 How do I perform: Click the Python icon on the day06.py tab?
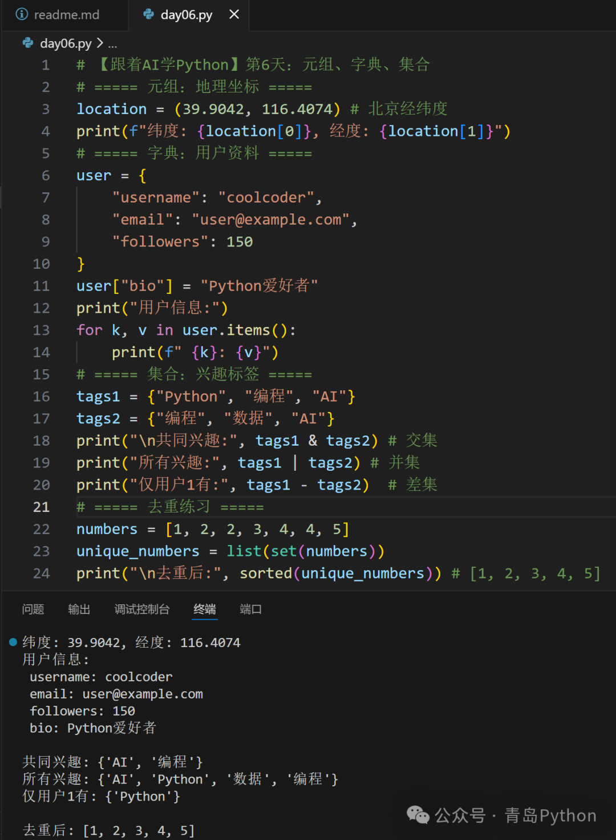[148, 15]
